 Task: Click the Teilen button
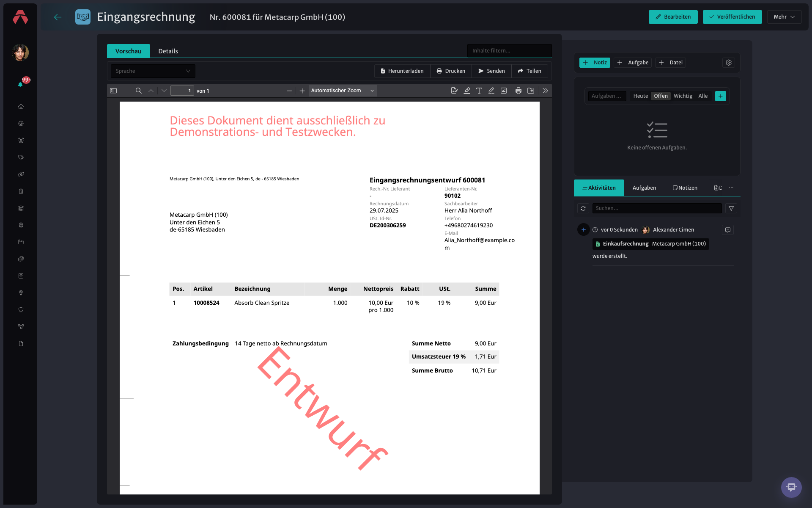pos(529,71)
